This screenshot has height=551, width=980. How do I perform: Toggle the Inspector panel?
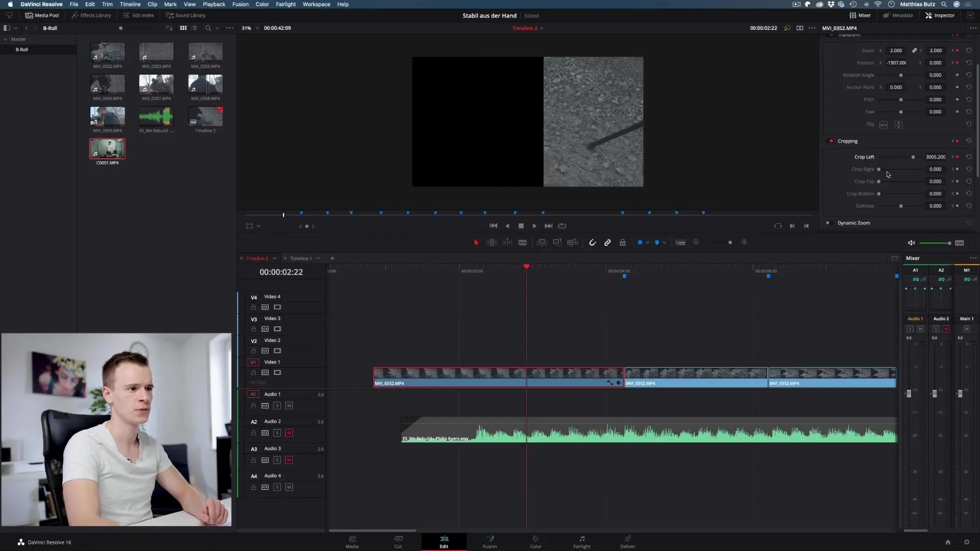[940, 15]
